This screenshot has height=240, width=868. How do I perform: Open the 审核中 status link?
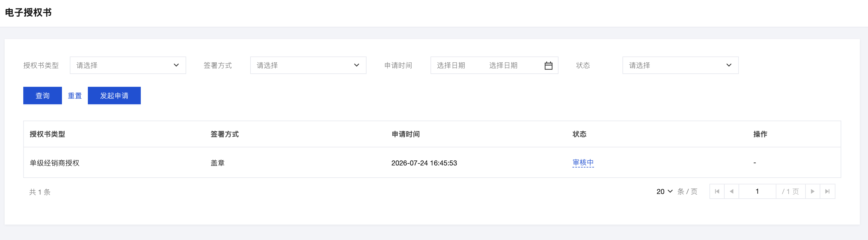[x=583, y=163]
